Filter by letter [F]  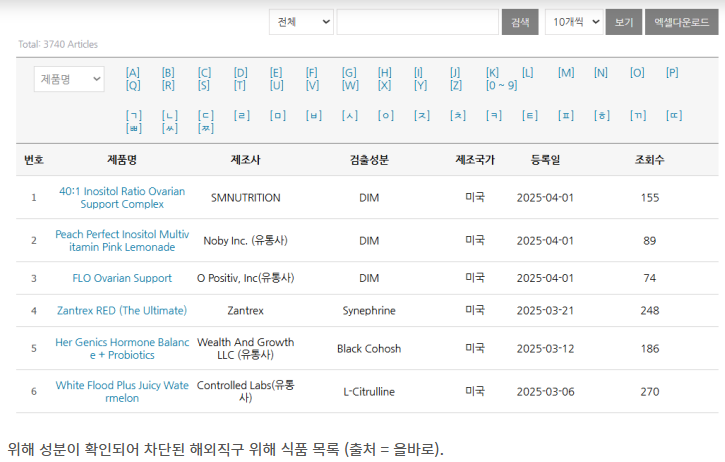coord(312,73)
